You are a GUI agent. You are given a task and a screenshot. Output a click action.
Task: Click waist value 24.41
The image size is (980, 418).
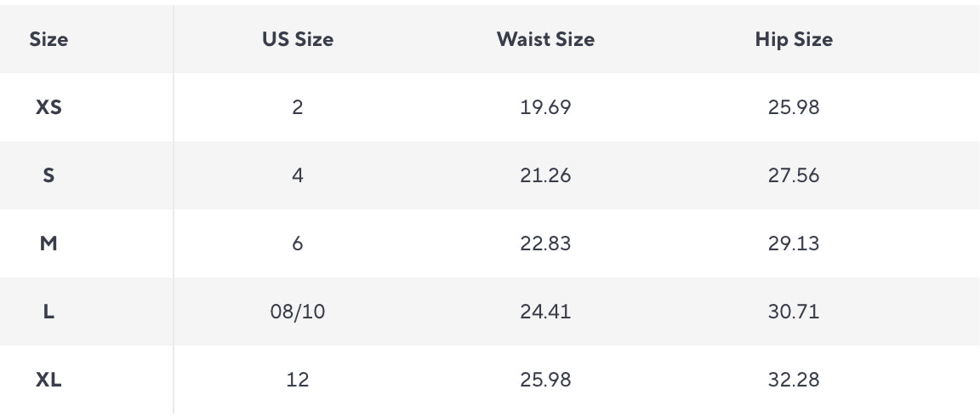tap(545, 312)
